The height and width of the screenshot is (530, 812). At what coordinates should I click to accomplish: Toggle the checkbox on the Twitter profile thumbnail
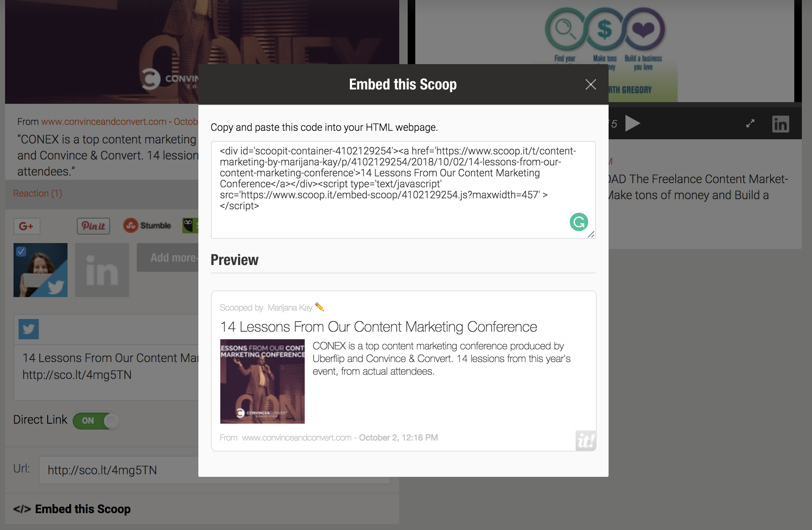pyautogui.click(x=21, y=251)
